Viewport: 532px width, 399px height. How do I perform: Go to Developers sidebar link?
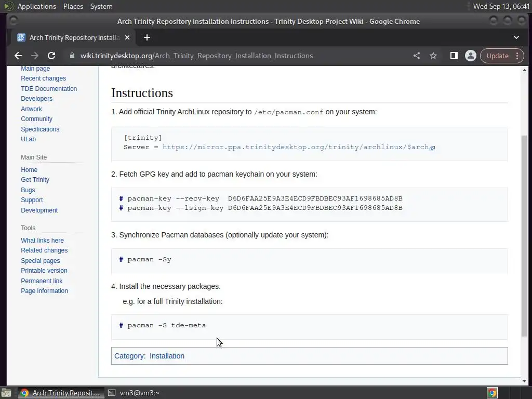click(37, 99)
